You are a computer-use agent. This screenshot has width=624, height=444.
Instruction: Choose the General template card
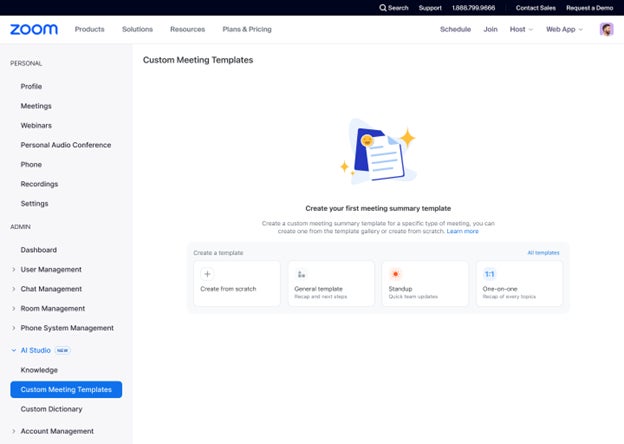pyautogui.click(x=331, y=283)
